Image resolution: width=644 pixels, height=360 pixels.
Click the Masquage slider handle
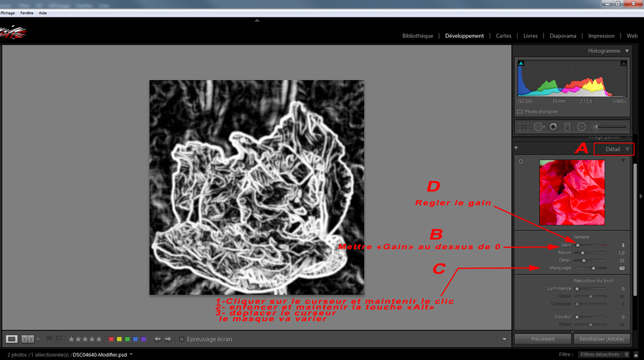click(x=593, y=268)
